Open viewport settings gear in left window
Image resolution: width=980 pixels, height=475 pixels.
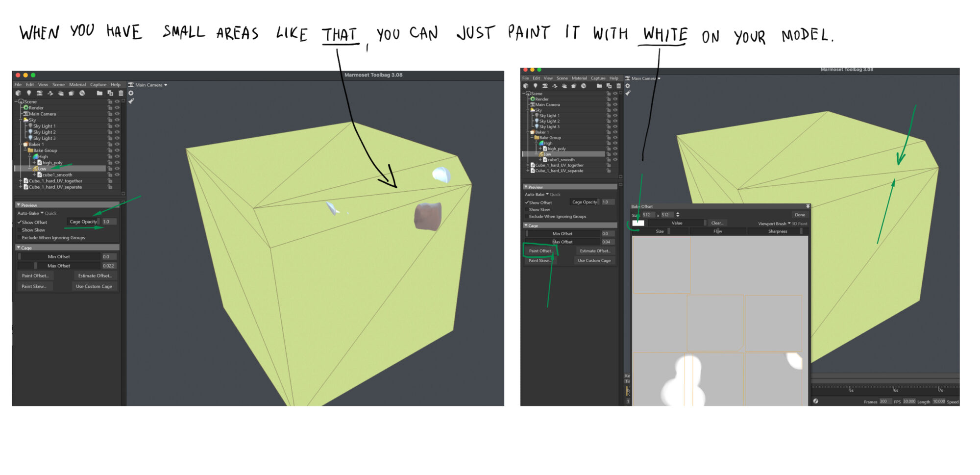click(x=131, y=93)
